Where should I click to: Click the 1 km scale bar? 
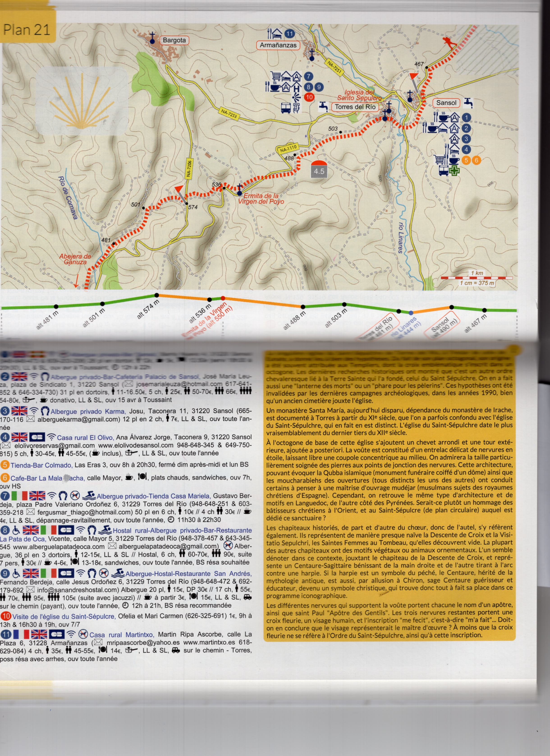pyautogui.click(x=476, y=277)
